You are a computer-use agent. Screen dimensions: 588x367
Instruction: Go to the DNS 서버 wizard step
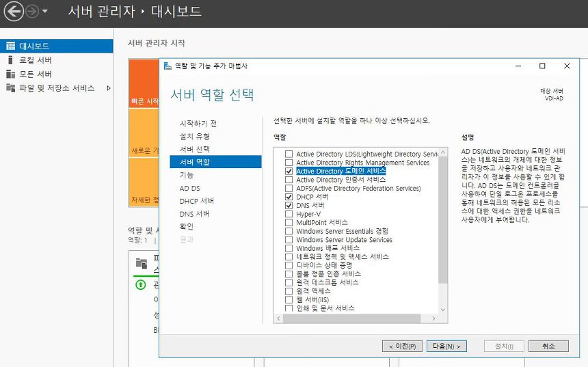tap(194, 214)
